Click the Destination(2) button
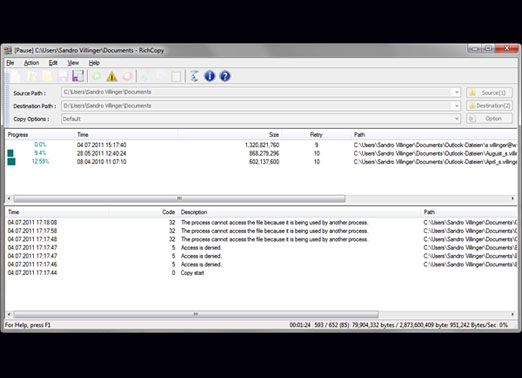 point(489,106)
